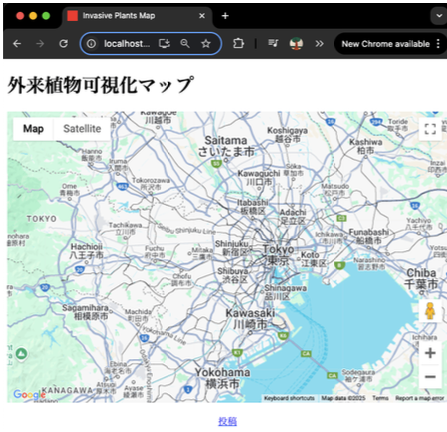Reload the Invasive Plants Map page
447x432 pixels.
[x=63, y=44]
